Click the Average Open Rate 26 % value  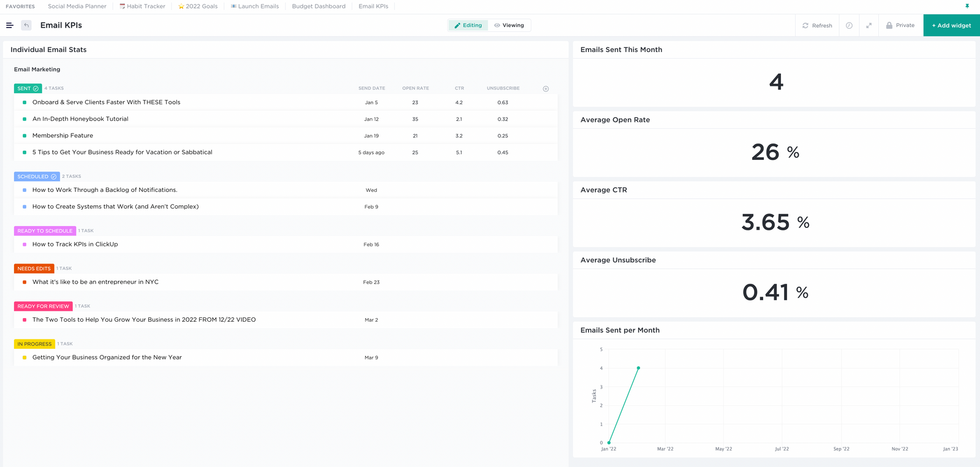tap(775, 152)
